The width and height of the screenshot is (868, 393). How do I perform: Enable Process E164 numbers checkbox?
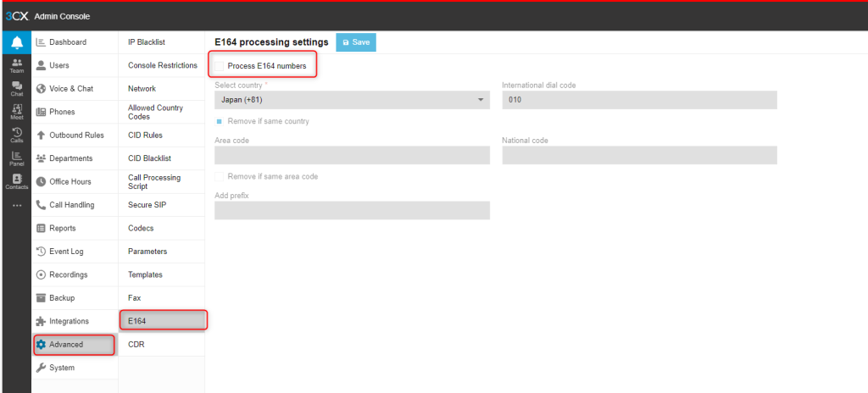click(220, 65)
